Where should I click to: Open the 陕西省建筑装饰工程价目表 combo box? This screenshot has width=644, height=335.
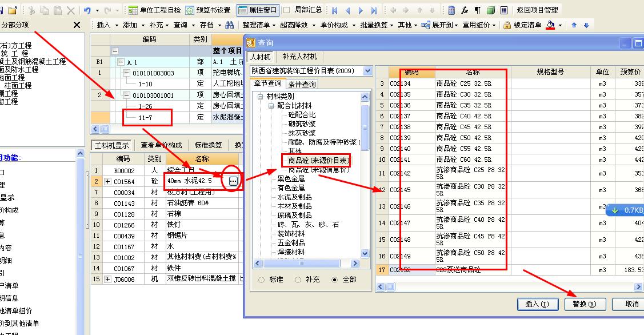367,71
